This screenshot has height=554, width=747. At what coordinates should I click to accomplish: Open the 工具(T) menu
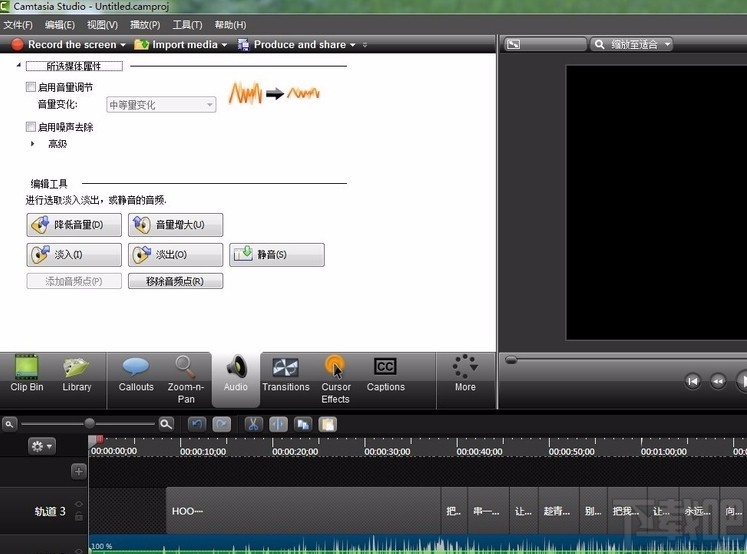coord(187,25)
